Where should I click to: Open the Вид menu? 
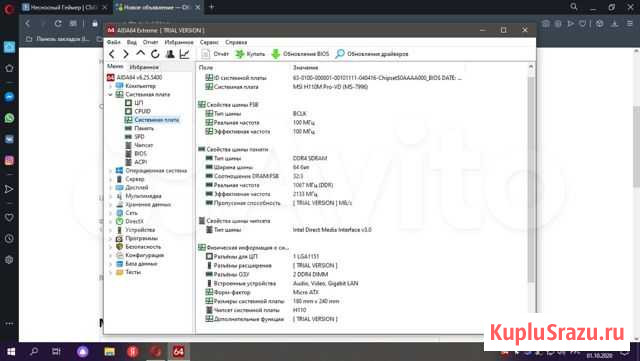(131, 42)
